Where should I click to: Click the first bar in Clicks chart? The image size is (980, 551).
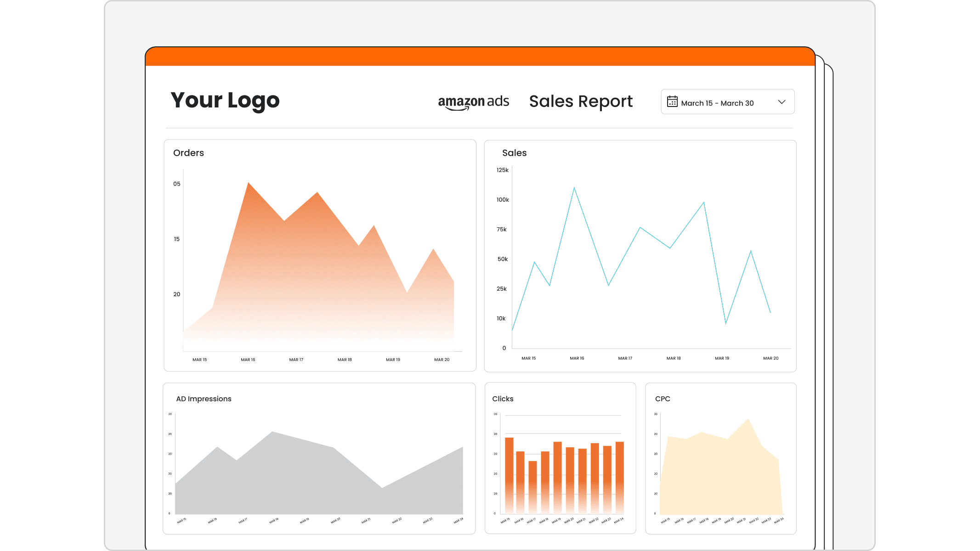[509, 473]
